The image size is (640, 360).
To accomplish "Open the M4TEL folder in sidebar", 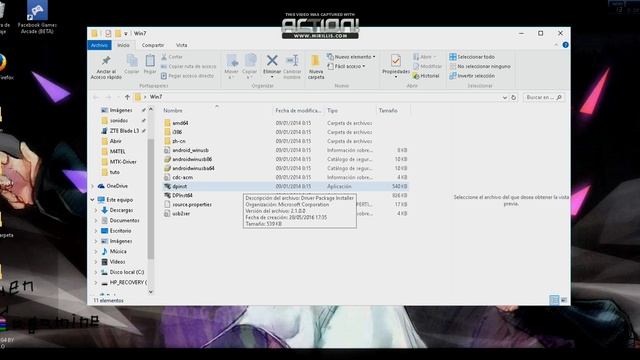I will pos(117,151).
